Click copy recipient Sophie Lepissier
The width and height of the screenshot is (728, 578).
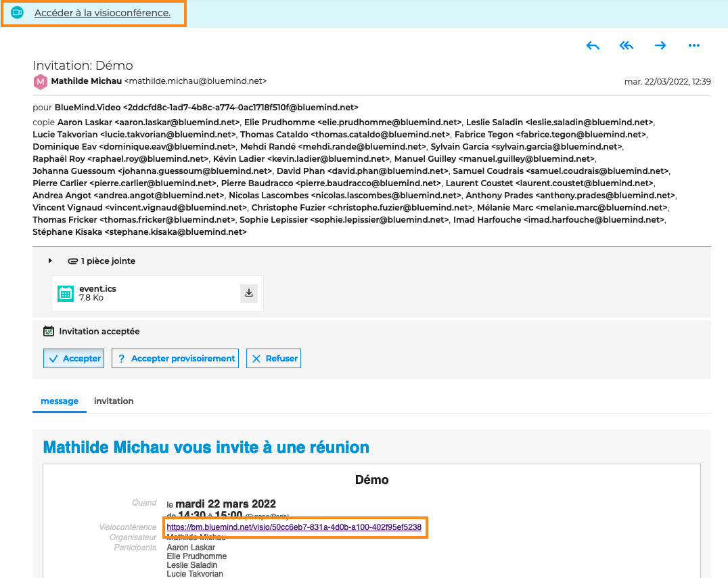[344, 219]
